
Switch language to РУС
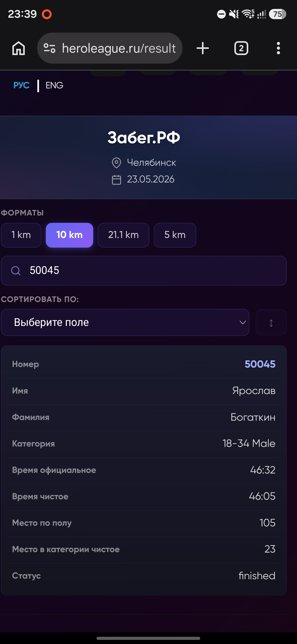click(x=21, y=85)
